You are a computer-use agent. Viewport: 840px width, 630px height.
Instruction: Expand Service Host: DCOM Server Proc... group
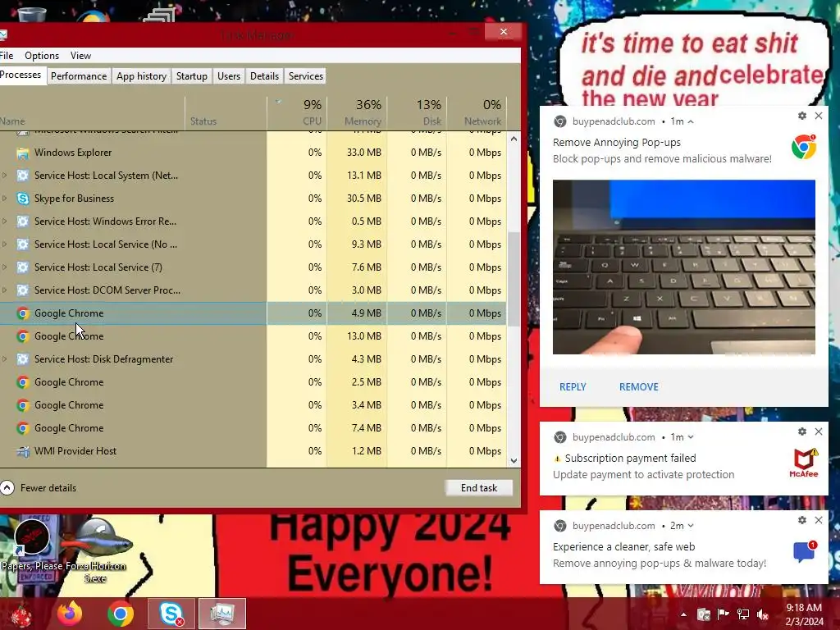coord(4,290)
